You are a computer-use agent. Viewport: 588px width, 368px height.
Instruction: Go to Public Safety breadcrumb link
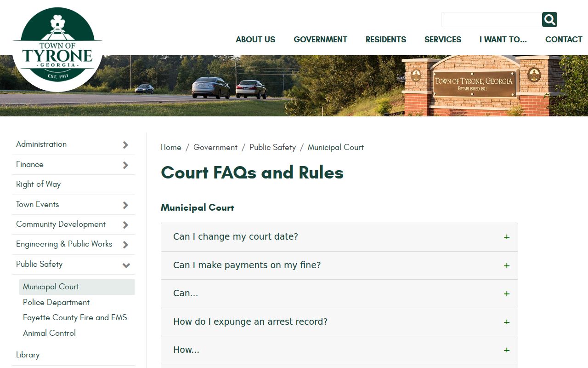click(x=272, y=147)
